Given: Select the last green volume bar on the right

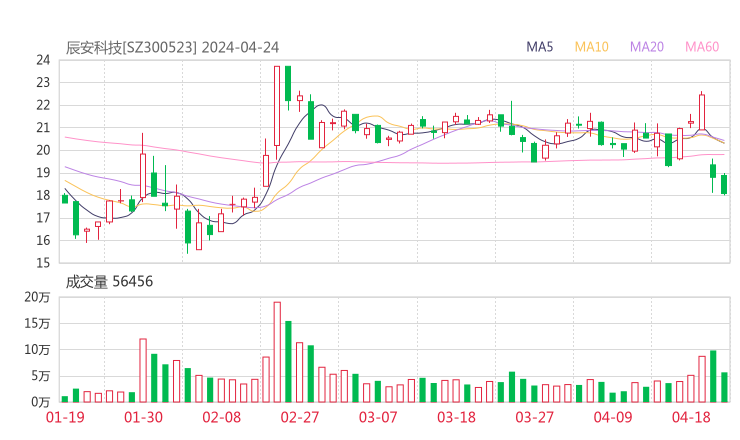Looking at the screenshot, I should 724,388.
